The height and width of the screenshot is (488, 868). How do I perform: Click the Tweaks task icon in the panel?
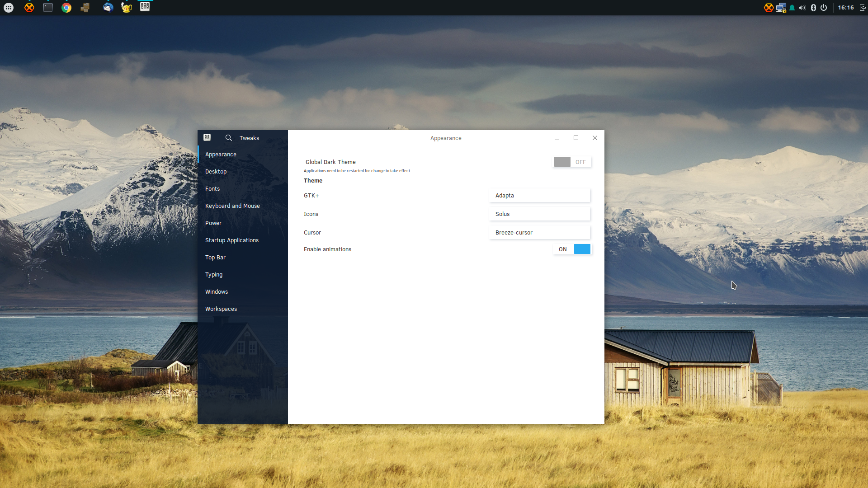tap(145, 7)
